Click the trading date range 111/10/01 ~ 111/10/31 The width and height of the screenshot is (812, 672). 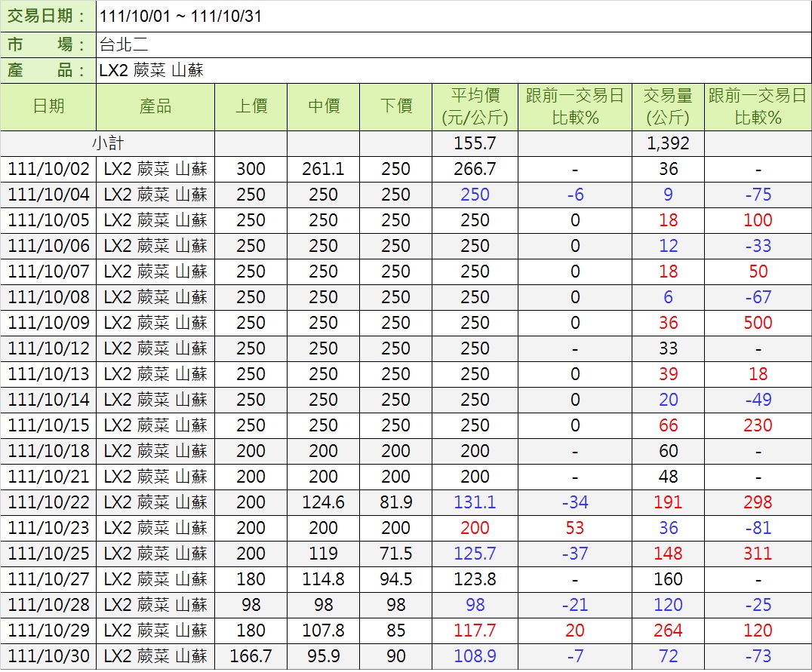click(x=181, y=16)
